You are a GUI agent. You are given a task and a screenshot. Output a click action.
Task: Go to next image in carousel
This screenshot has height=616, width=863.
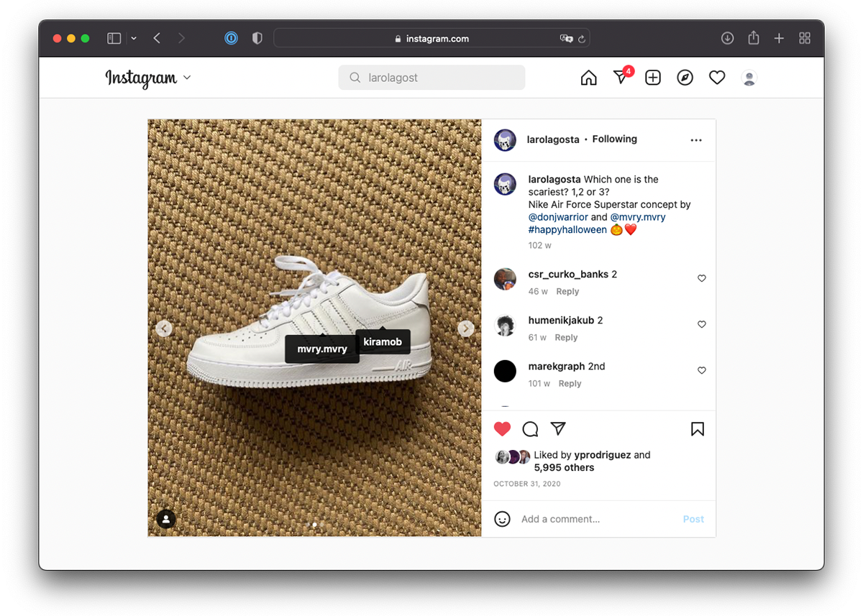tap(466, 328)
